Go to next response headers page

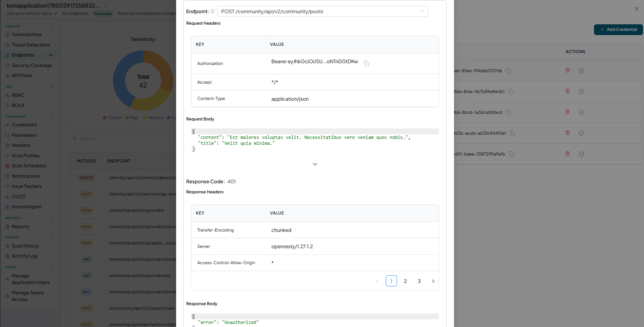coord(433,281)
